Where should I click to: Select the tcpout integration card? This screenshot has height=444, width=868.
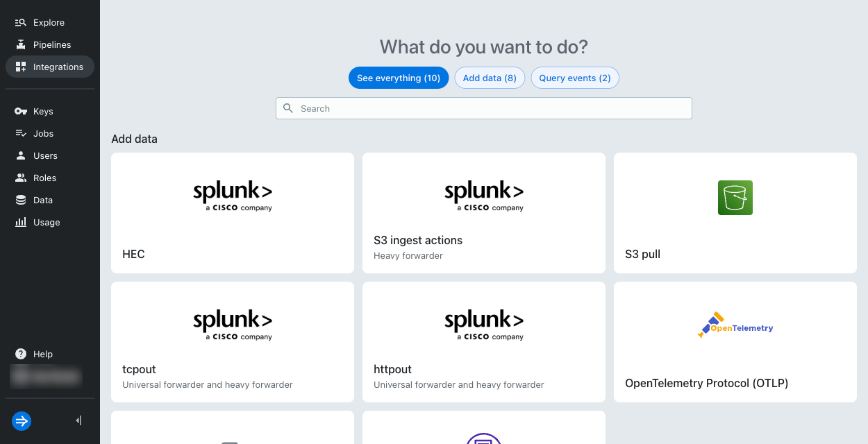click(x=233, y=342)
